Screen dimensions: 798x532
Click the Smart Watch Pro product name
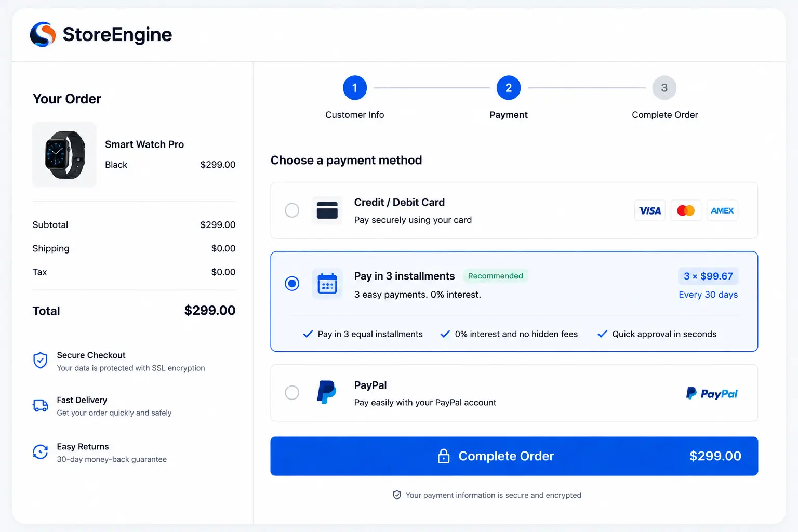click(x=144, y=144)
